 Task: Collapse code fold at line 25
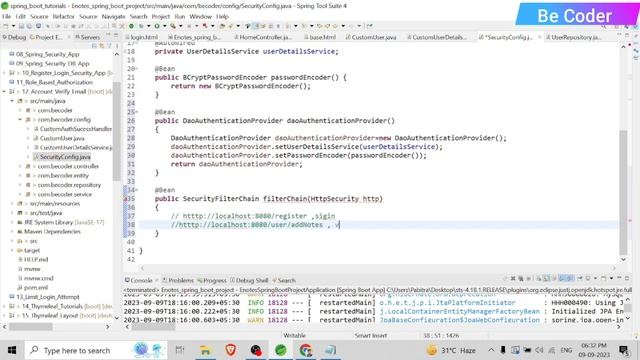coord(137,112)
